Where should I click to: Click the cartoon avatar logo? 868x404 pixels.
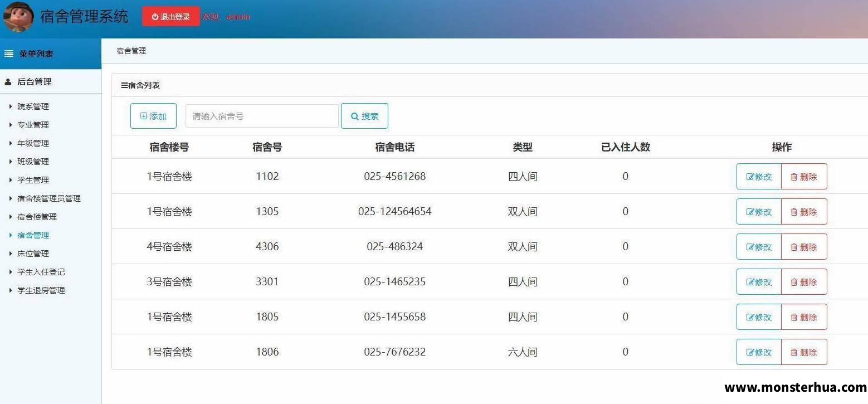(x=18, y=17)
